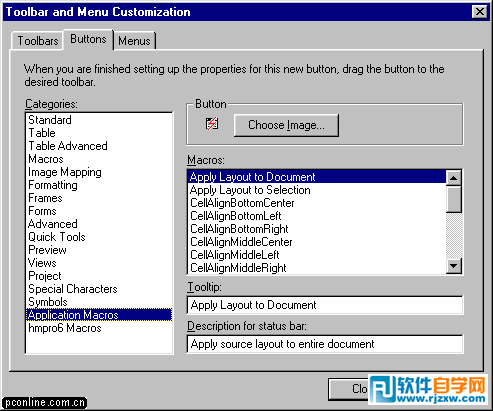Select Apply Layout to Selection macro

click(x=250, y=190)
